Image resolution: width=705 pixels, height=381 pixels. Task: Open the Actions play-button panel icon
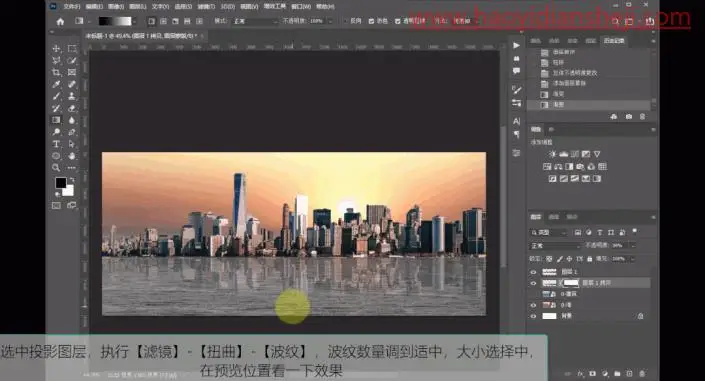point(516,45)
